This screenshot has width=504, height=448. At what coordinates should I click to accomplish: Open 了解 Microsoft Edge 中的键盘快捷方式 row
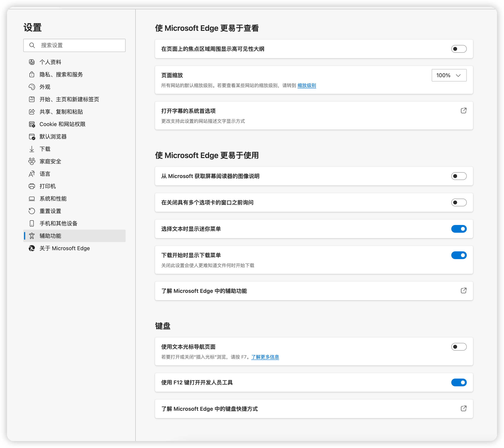tap(314, 409)
